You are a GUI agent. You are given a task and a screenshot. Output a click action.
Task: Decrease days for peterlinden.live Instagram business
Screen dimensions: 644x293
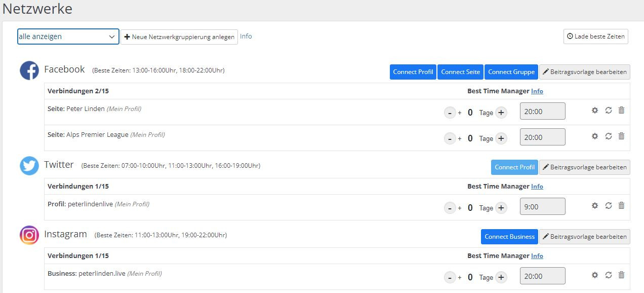(450, 277)
